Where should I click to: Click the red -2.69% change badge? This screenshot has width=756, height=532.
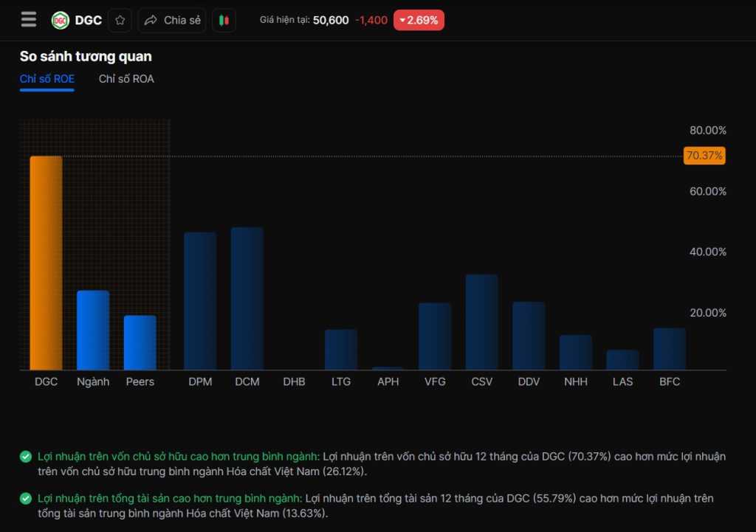[419, 21]
